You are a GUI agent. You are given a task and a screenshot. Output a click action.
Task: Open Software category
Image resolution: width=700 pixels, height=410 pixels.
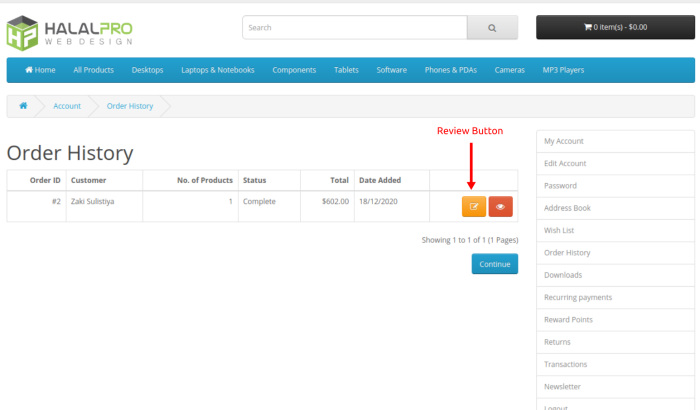[392, 70]
